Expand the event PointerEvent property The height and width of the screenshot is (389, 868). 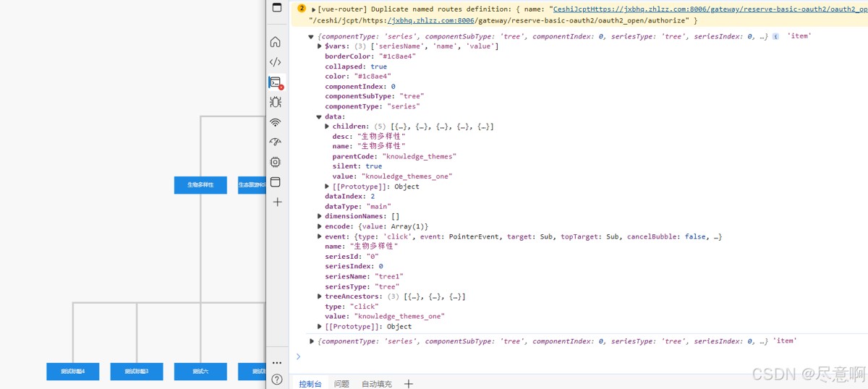320,236
